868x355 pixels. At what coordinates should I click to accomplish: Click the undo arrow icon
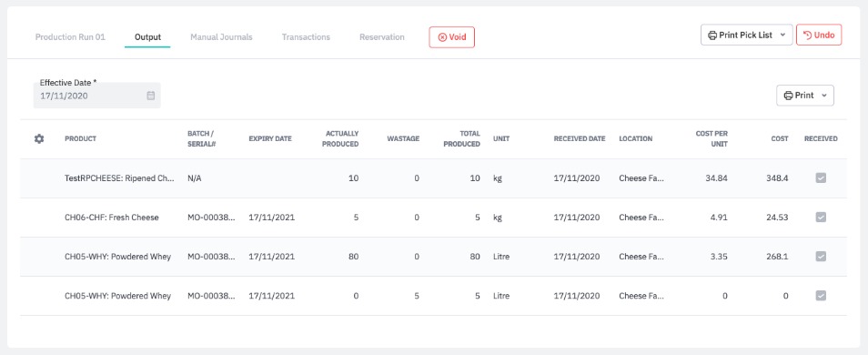coord(807,35)
